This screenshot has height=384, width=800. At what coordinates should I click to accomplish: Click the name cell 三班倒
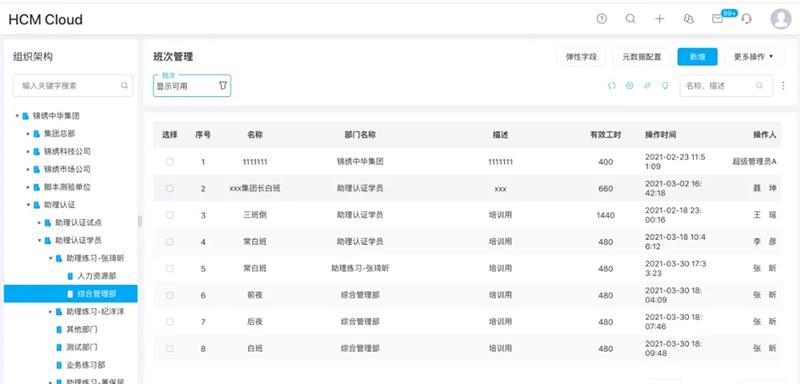pos(255,215)
